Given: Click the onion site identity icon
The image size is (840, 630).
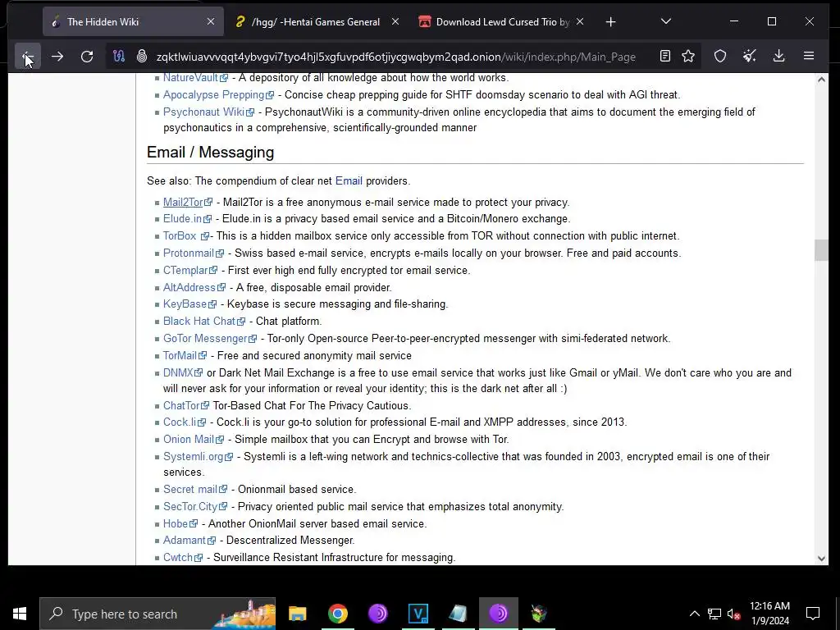Looking at the screenshot, I should 142,57.
